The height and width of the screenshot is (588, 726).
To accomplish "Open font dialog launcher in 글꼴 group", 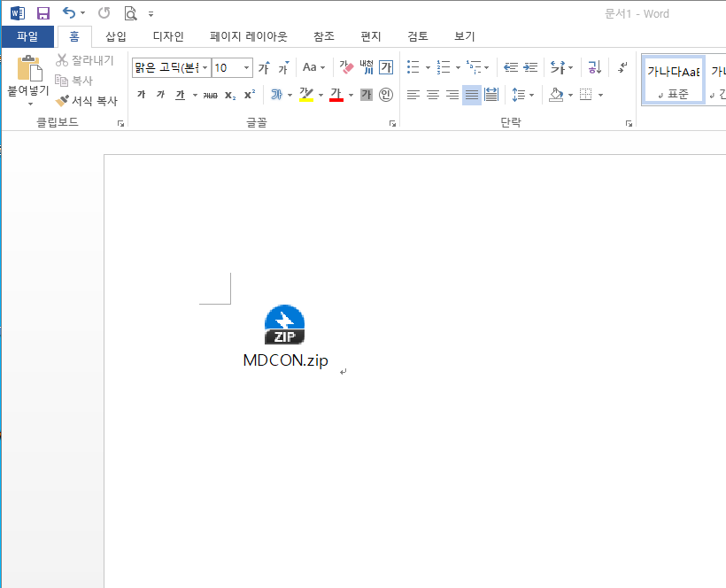I will pyautogui.click(x=392, y=123).
